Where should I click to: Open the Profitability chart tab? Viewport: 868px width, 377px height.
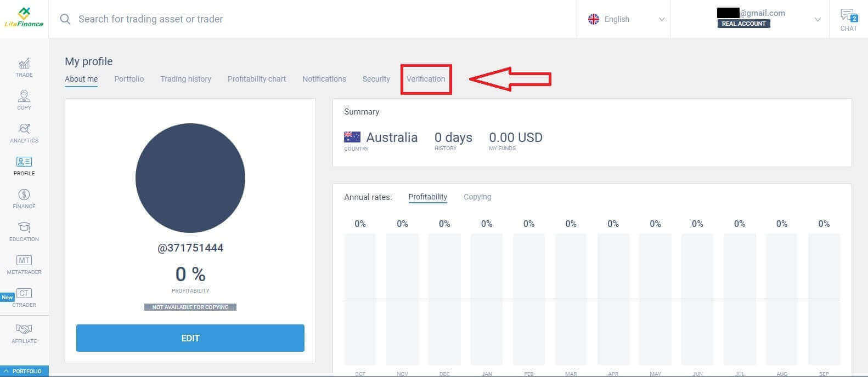257,79
